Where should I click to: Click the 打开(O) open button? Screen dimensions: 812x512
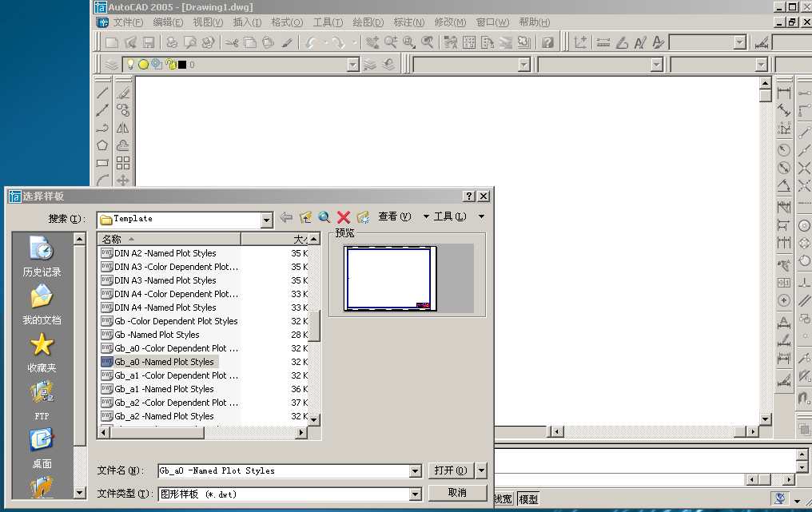pos(451,470)
